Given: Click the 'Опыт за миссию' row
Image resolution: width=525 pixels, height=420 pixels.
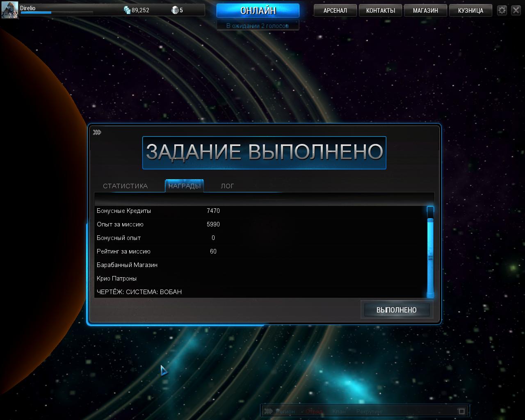Looking at the screenshot, I should (261, 224).
